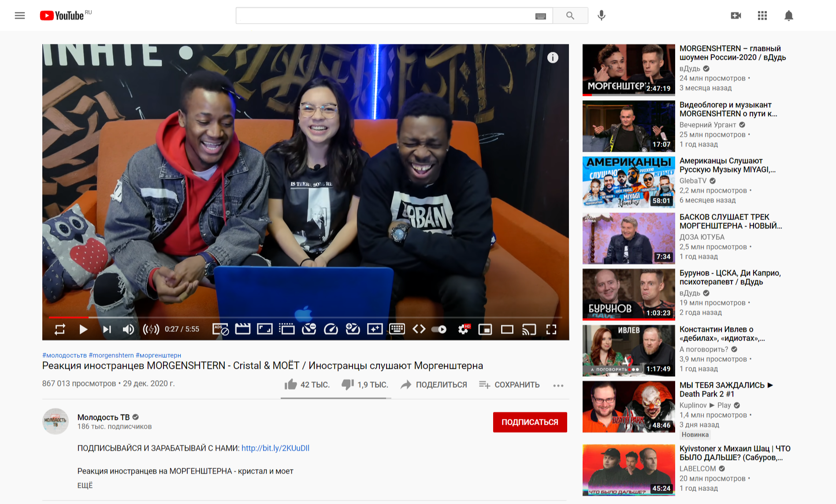The height and width of the screenshot is (504, 836).
Task: Open А поговорить? channel name
Action: pos(704,349)
